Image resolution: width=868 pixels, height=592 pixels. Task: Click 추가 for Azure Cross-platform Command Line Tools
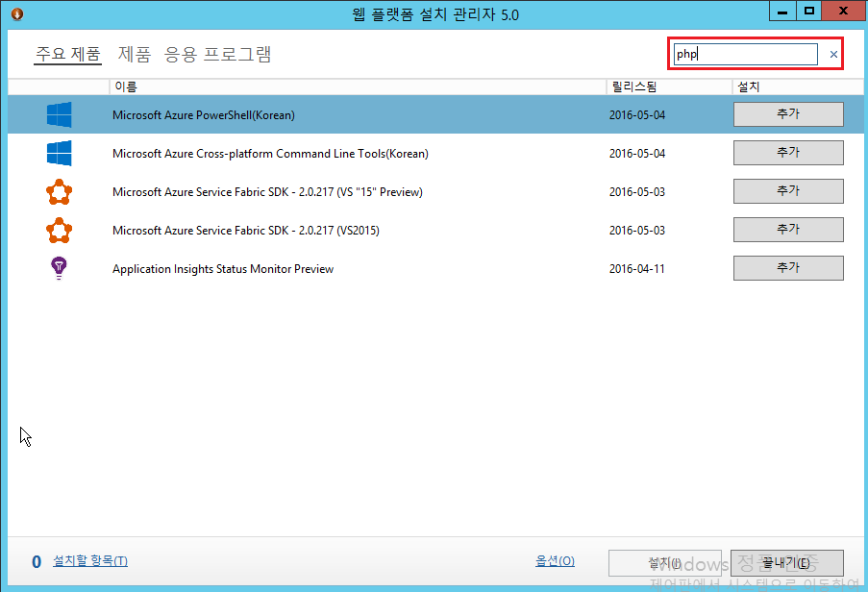788,153
